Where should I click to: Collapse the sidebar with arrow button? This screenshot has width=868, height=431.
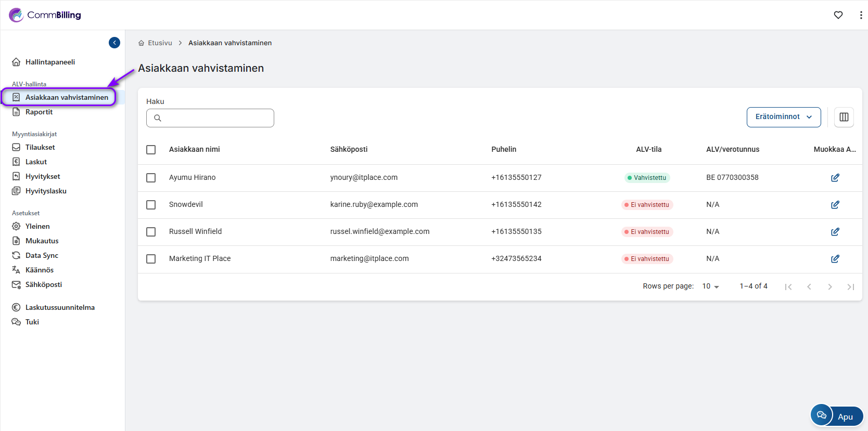click(114, 43)
